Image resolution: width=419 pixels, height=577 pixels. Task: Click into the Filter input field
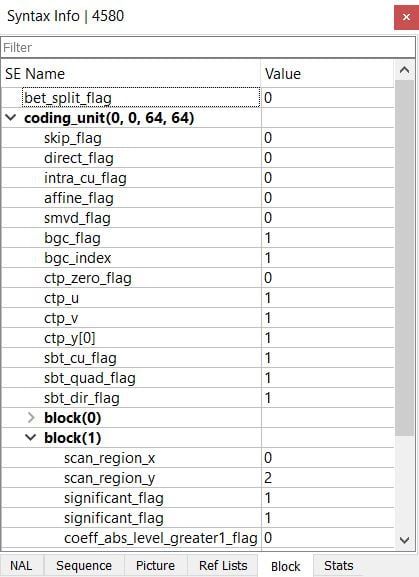pyautogui.click(x=208, y=47)
